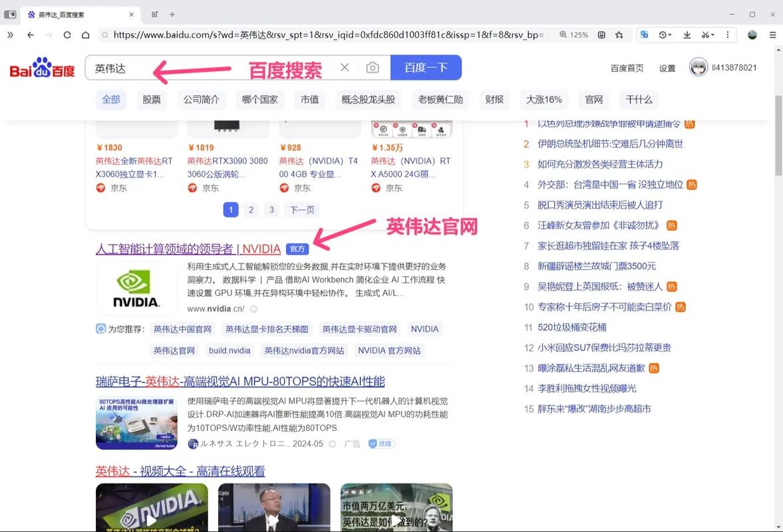783x532 pixels.
Task: Click the Downloads icon in toolbar
Action: (687, 35)
